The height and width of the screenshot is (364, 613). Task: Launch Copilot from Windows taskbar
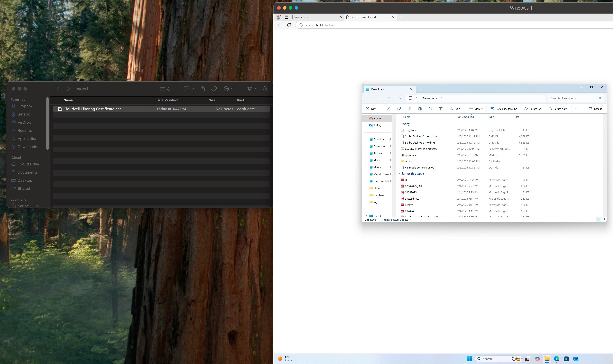click(x=537, y=359)
